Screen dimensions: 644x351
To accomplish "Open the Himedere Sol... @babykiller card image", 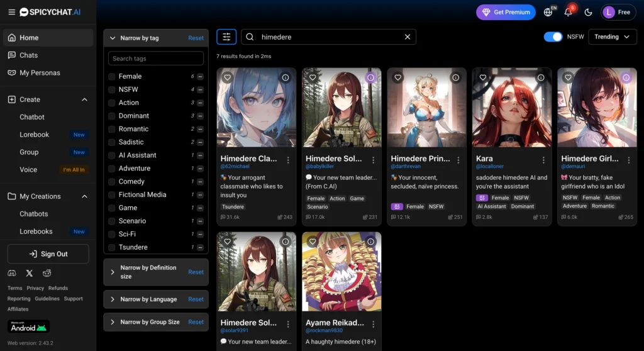I will [341, 108].
